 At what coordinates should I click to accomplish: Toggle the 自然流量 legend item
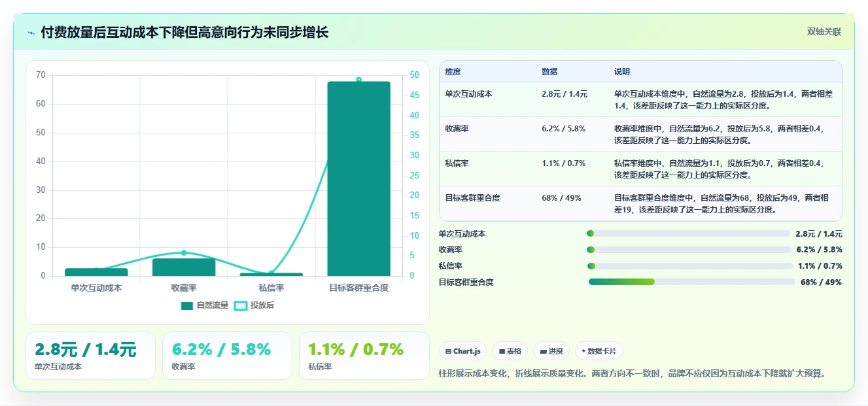[x=204, y=305]
